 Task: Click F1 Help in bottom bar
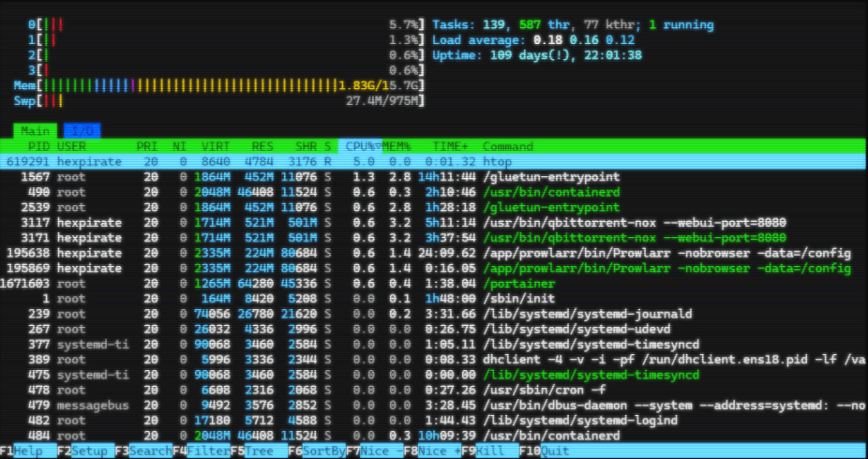(29, 451)
